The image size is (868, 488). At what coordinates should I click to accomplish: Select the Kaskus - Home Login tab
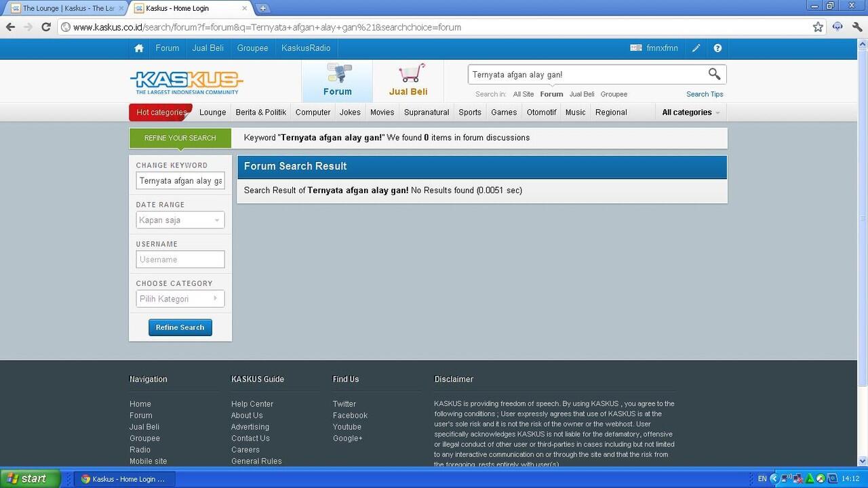pos(189,8)
